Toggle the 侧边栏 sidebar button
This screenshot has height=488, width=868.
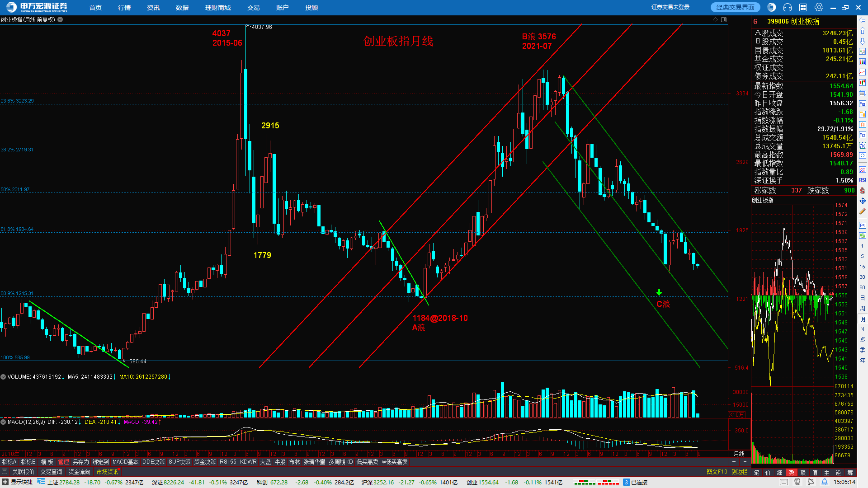point(739,472)
